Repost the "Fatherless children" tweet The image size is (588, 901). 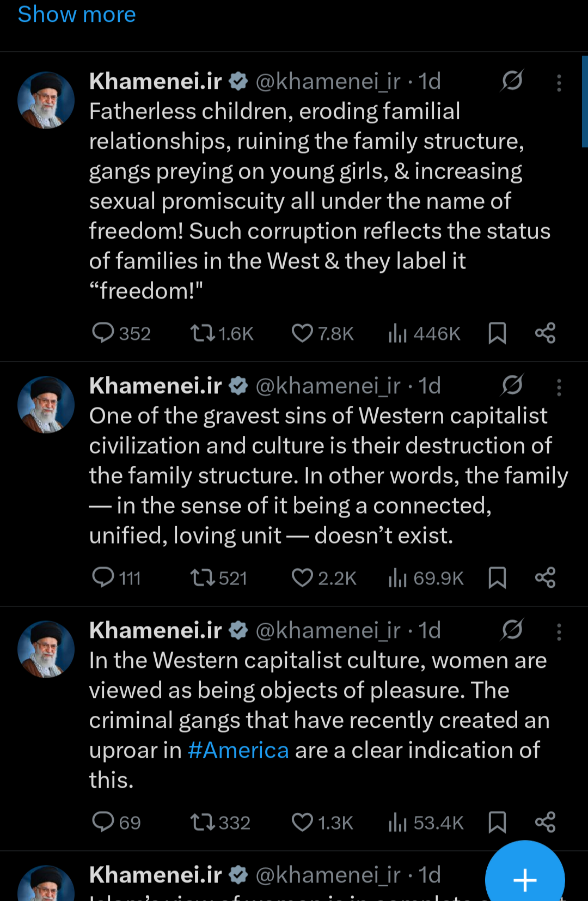[x=203, y=333]
